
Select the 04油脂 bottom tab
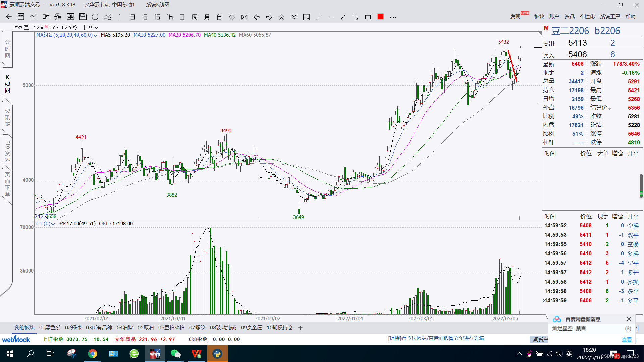pos(124,328)
